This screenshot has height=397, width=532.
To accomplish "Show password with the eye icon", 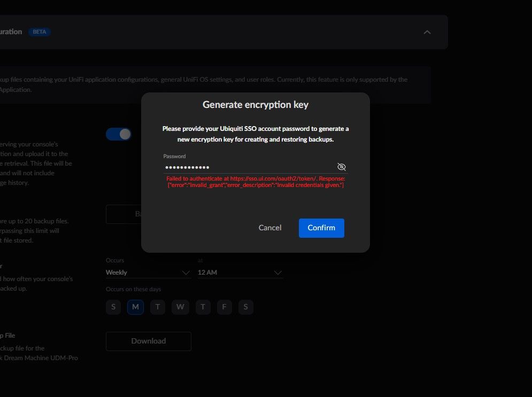I will 342,167.
